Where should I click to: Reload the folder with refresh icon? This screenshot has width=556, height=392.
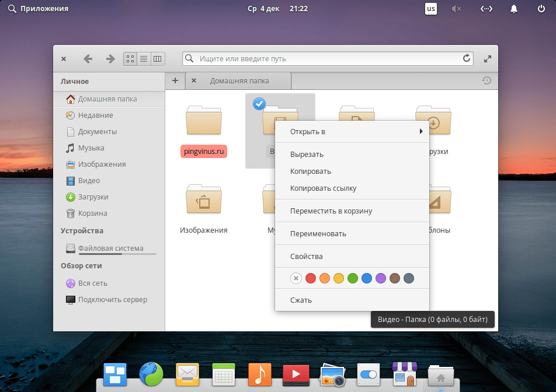click(x=466, y=58)
